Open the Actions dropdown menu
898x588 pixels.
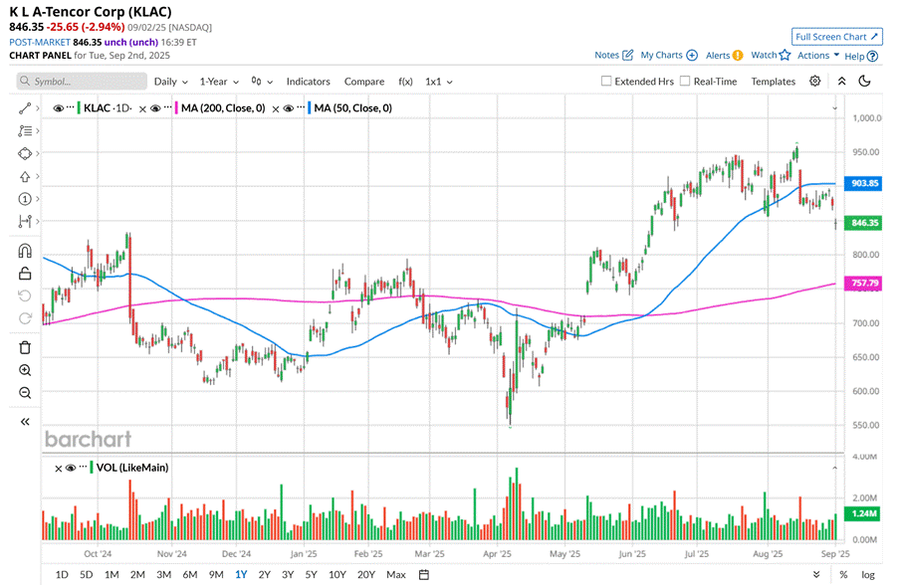(x=818, y=55)
